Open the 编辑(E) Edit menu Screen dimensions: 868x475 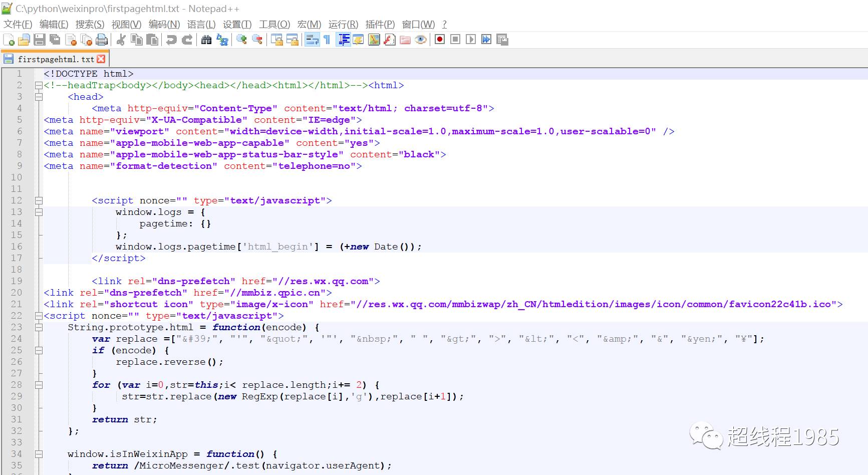pos(54,24)
